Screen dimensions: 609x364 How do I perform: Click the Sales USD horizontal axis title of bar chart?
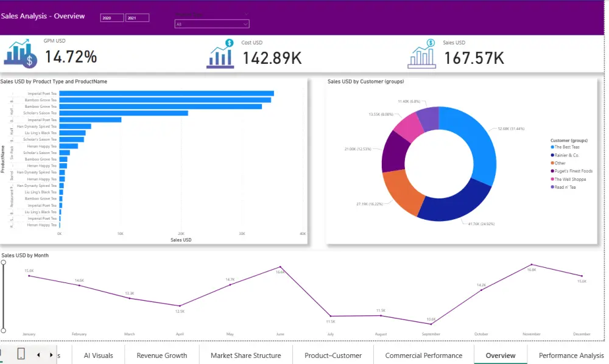click(x=181, y=240)
